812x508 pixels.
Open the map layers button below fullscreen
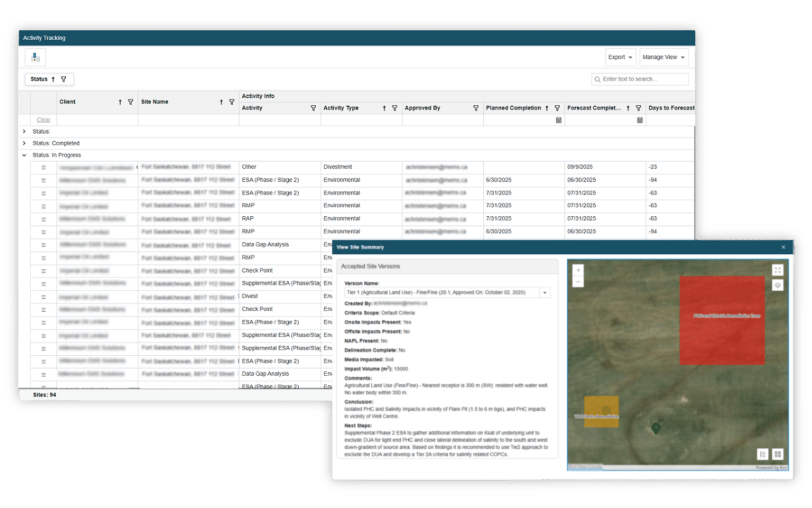click(777, 285)
